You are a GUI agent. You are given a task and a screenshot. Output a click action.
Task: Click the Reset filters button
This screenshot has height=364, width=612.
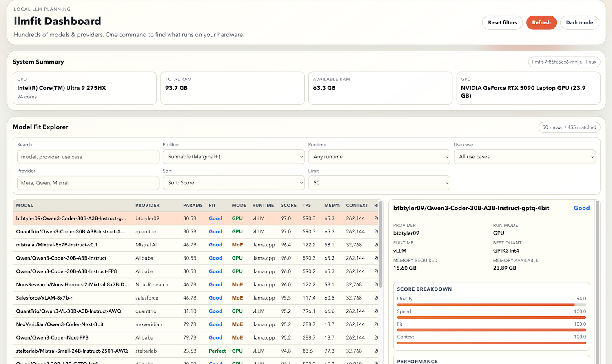[x=502, y=22]
